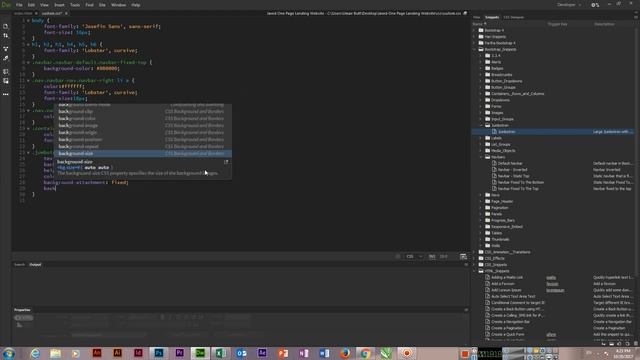Select background-origin from the code hints

click(x=143, y=132)
